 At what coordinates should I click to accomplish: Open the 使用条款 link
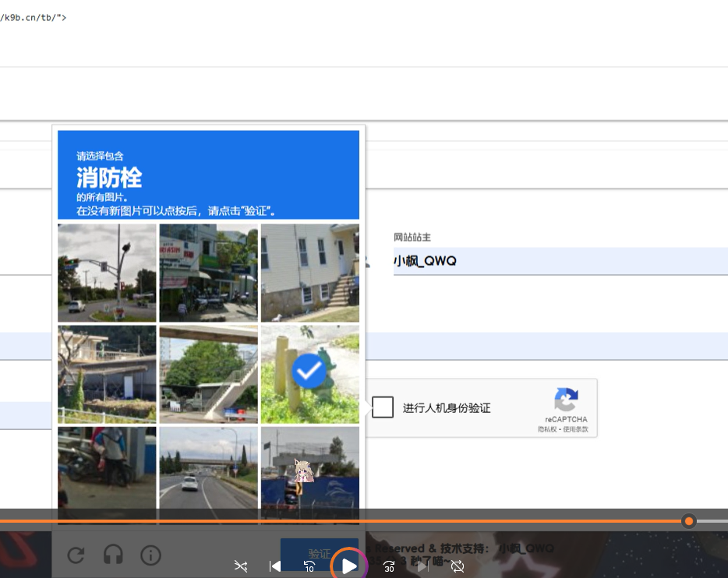575,430
